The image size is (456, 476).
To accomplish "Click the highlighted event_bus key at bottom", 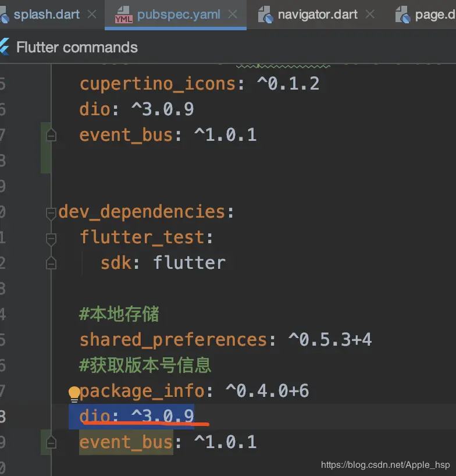I will tap(126, 442).
